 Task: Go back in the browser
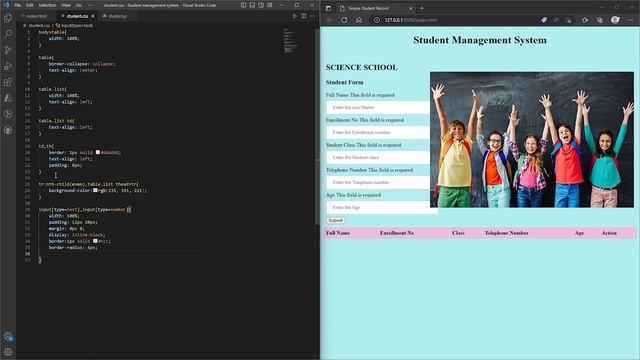coord(330,20)
